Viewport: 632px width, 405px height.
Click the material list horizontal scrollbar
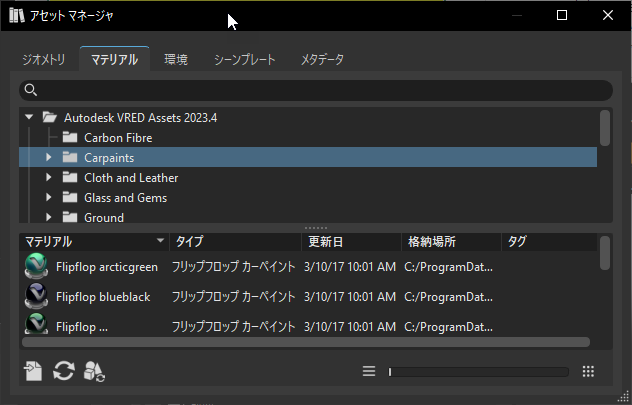tap(306, 342)
